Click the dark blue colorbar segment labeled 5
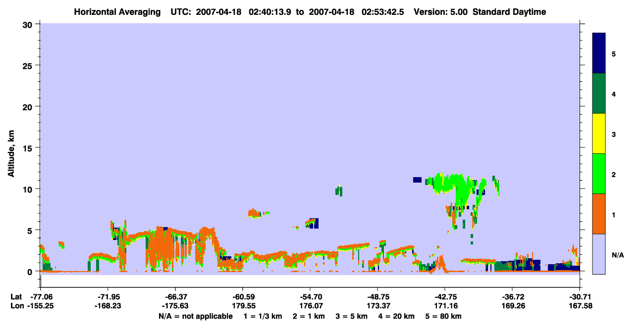Screen dimensions: 644x330 coord(599,53)
